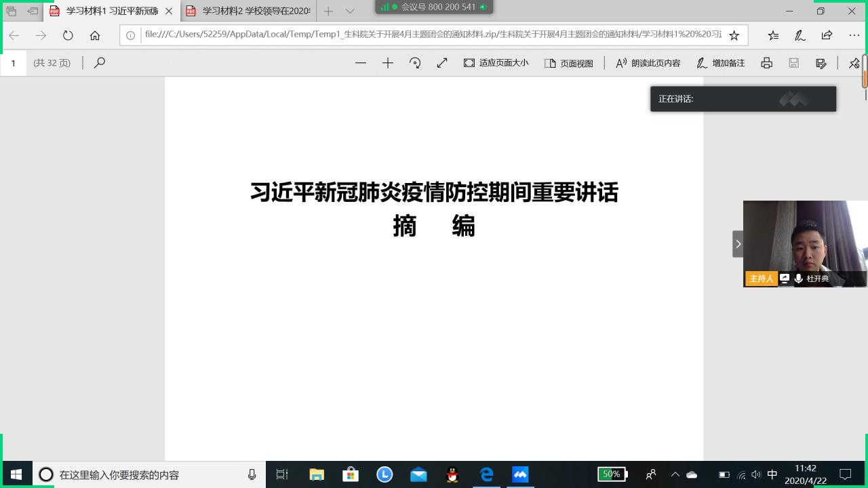This screenshot has height=488, width=868.
Task: Zoom out the PDF with minus icon
Action: click(x=361, y=63)
